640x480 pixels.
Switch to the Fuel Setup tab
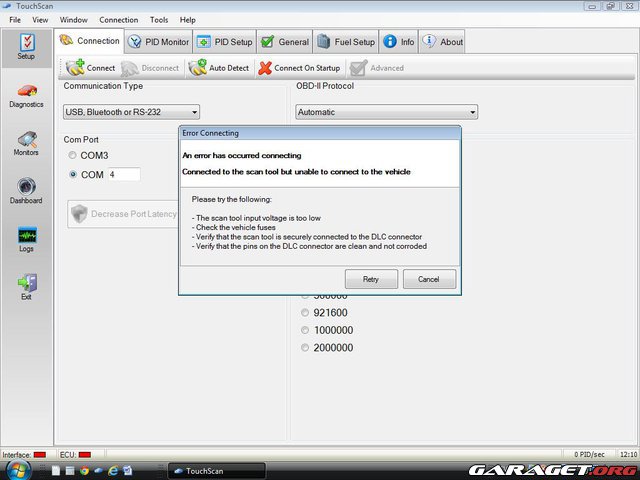click(x=346, y=42)
